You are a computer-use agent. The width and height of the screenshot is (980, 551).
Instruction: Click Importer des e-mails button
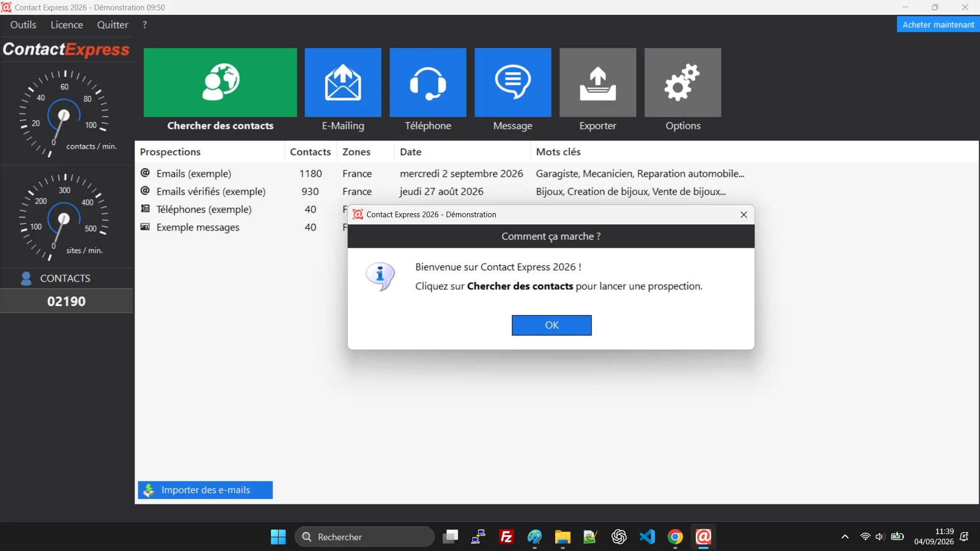click(205, 490)
